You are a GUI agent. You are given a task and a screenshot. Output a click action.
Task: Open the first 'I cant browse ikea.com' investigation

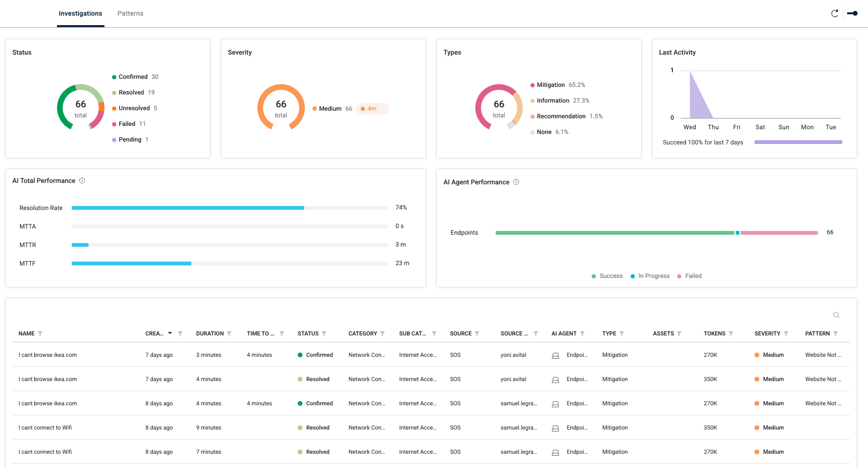tap(48, 355)
